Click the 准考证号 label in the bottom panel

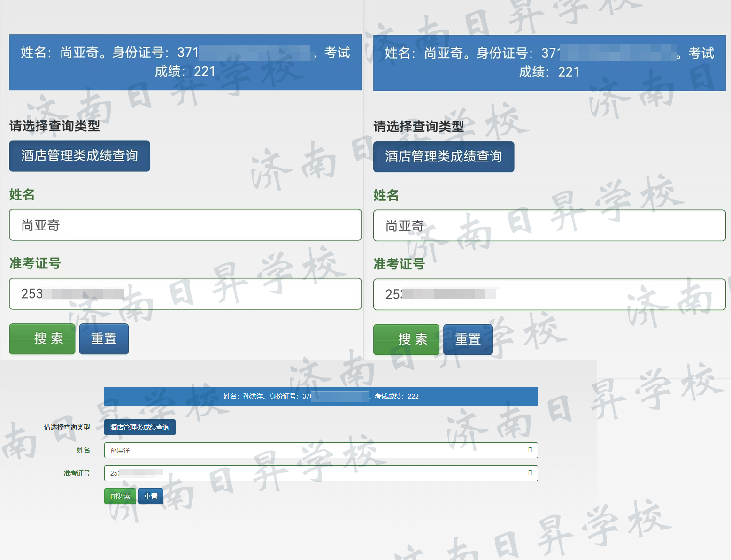click(77, 473)
